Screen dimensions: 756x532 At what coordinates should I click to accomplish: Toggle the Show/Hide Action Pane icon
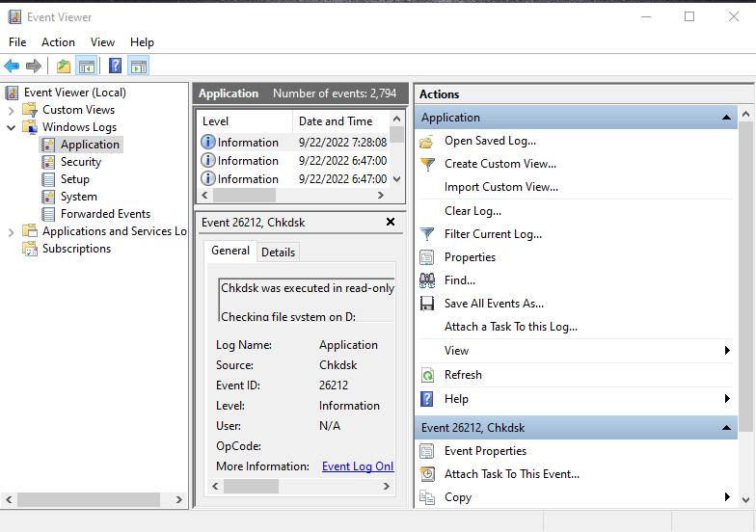coord(139,66)
